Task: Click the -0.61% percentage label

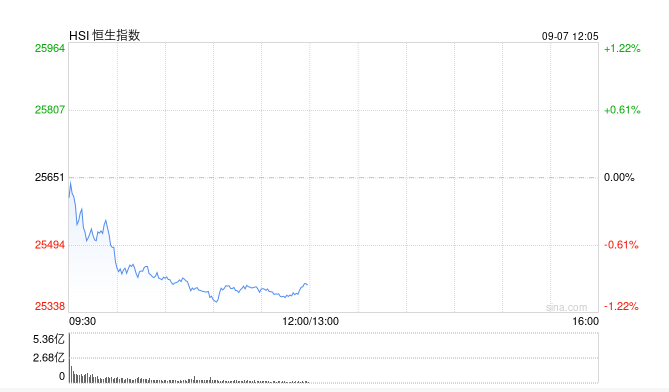Action: 621,244
